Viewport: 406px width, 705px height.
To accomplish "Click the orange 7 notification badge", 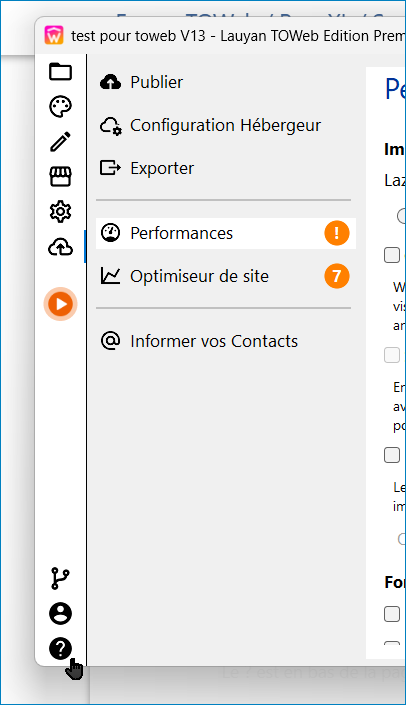I will click(x=337, y=276).
